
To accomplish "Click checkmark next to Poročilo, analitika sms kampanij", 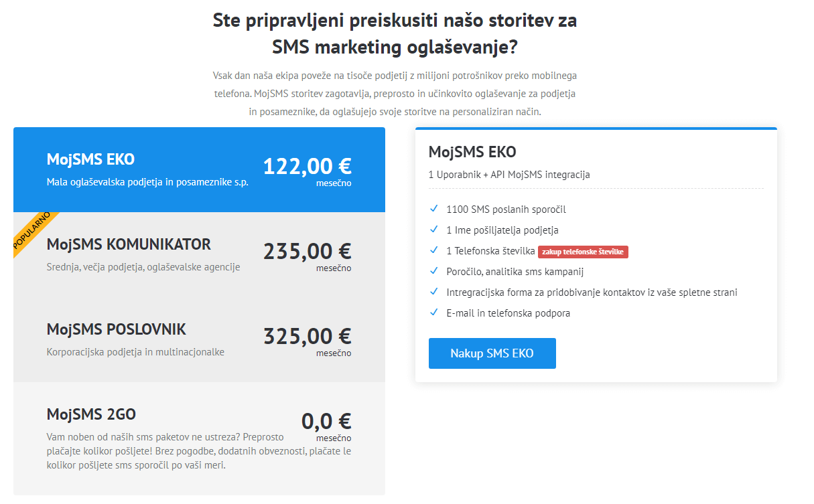I will [x=434, y=271].
